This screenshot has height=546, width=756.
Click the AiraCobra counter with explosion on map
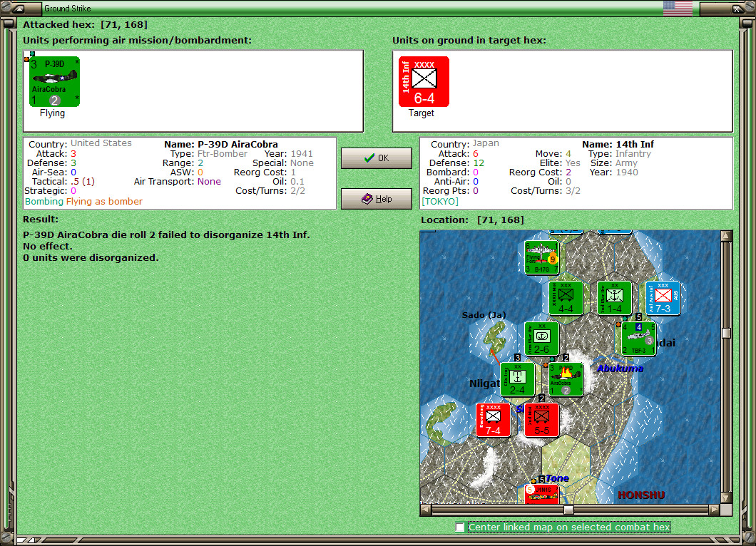[566, 379]
